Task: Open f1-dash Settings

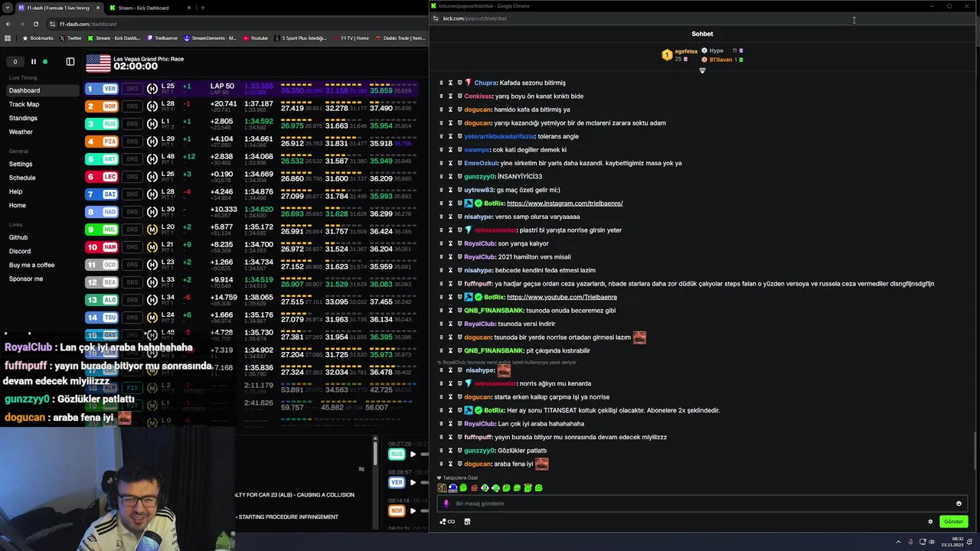Action: [x=21, y=164]
